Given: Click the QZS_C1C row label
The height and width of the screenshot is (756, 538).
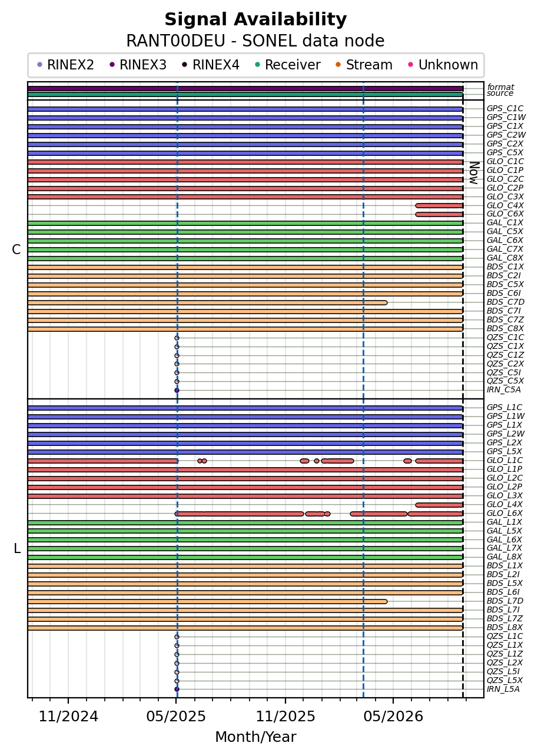Looking at the screenshot, I should [x=504, y=338].
